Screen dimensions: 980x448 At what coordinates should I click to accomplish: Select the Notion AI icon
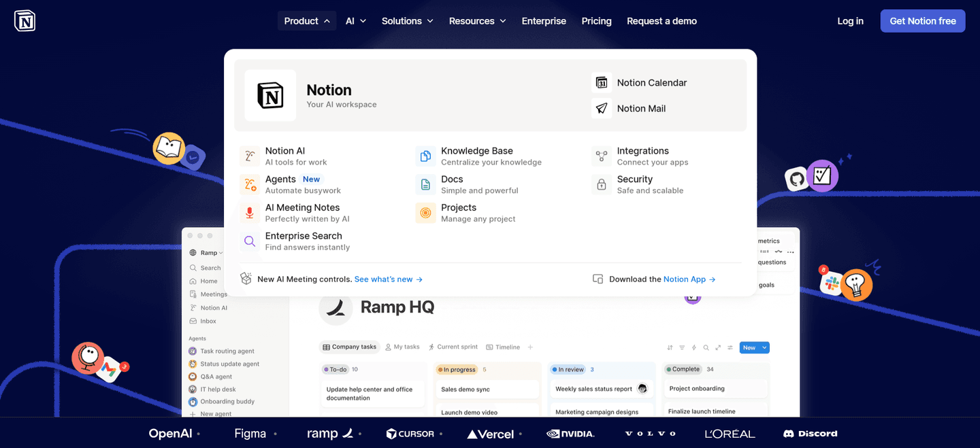[x=250, y=156]
